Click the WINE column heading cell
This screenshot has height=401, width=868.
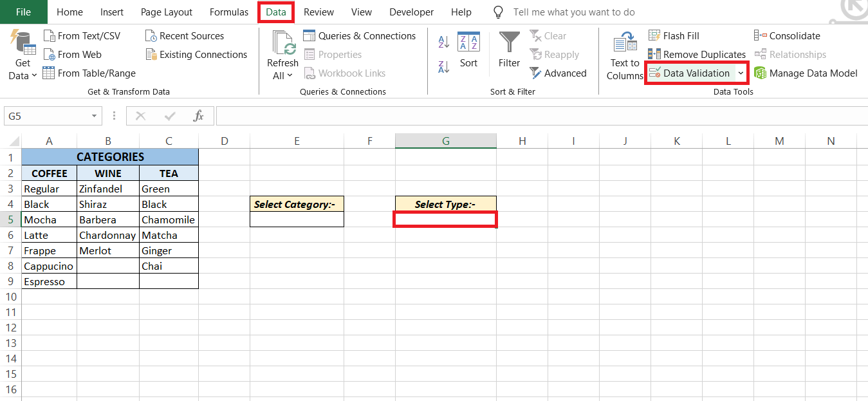[x=108, y=173]
